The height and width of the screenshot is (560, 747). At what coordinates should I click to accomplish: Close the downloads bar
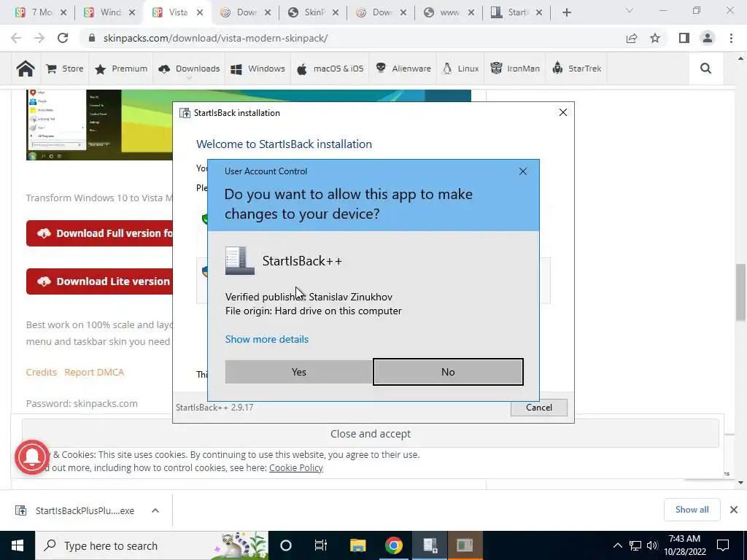point(734,510)
